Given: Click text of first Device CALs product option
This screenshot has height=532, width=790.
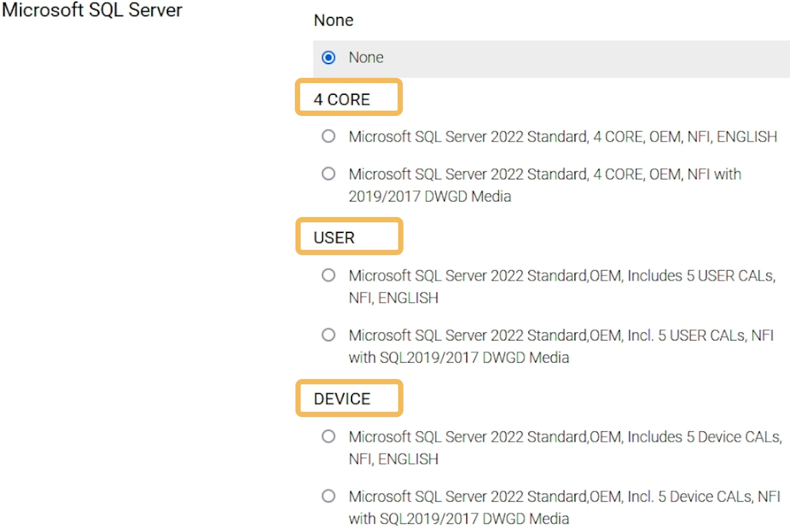Looking at the screenshot, I should tap(565, 437).
